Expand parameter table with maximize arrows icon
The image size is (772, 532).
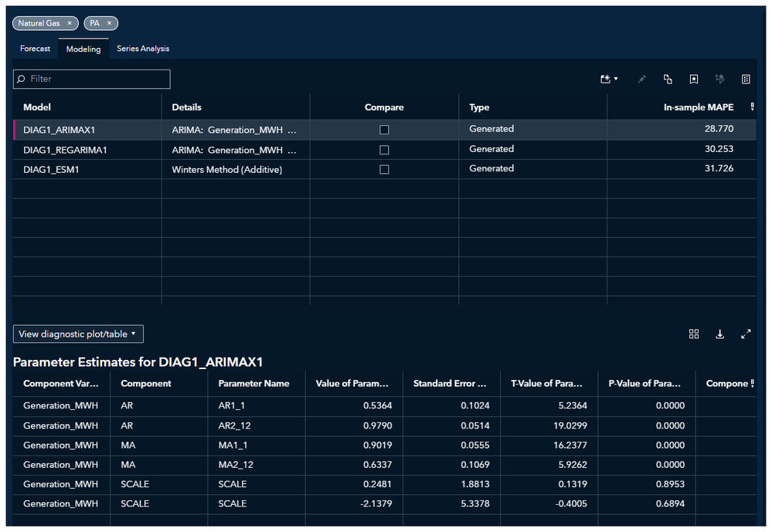pos(746,334)
